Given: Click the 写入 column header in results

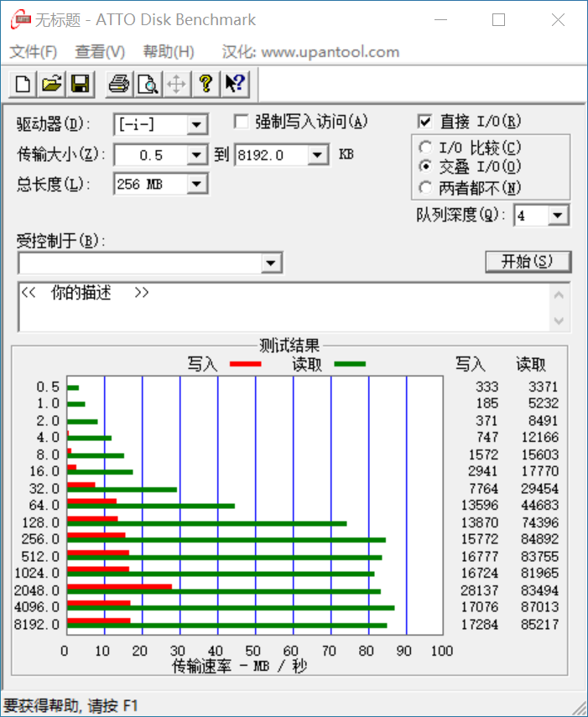Looking at the screenshot, I should coord(470,365).
